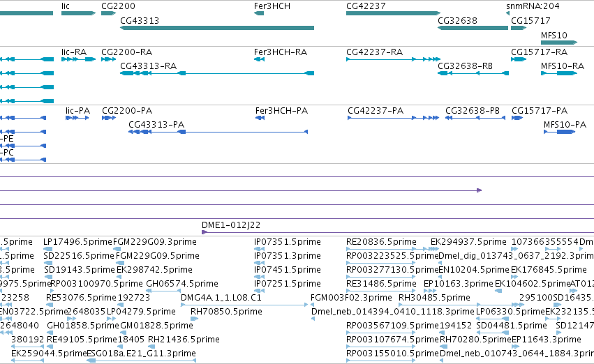
Task: Select the CG32638-PB protein label
Action: click(473, 111)
